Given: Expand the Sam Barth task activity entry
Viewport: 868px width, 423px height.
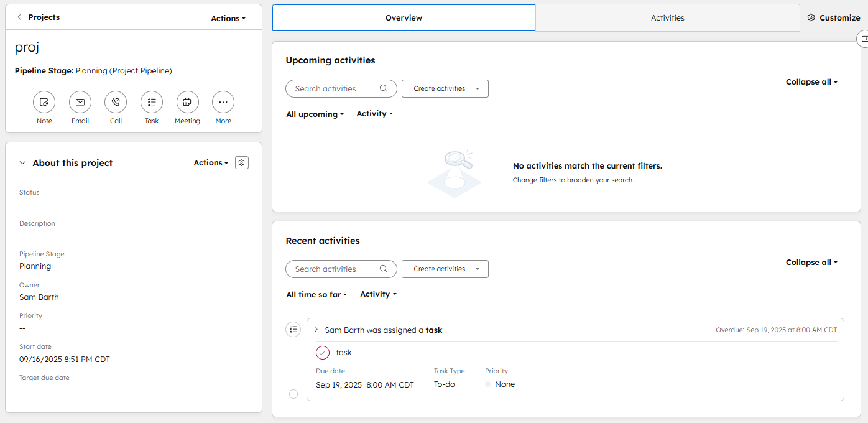Looking at the screenshot, I should pyautogui.click(x=316, y=330).
